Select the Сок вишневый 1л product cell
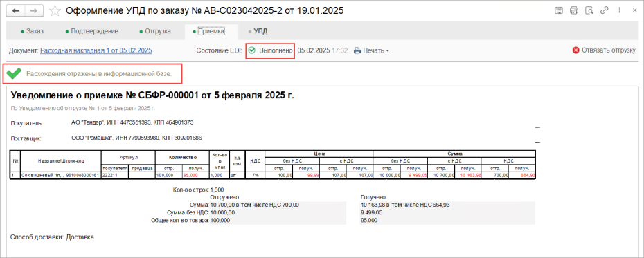This screenshot has height=258, width=644. click(x=61, y=175)
